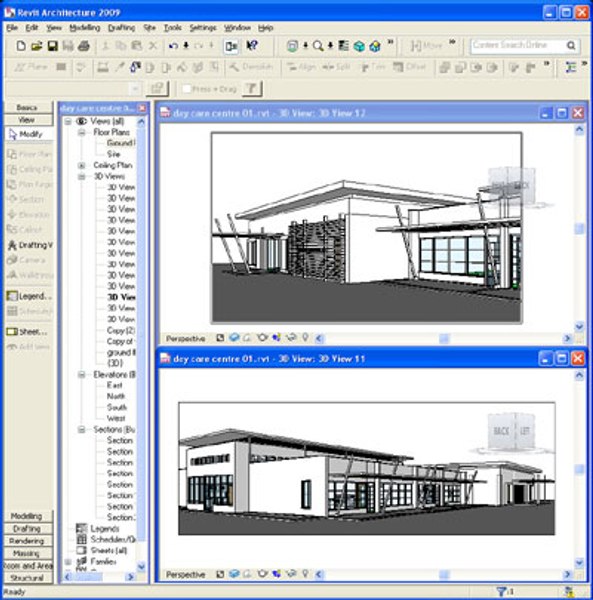Switch to the Massing tab in Design Bar
The height and width of the screenshot is (600, 593).
(x=27, y=553)
